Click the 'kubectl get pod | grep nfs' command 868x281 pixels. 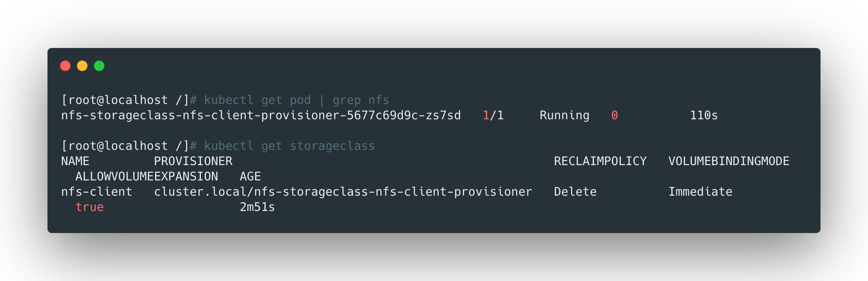[296, 100]
